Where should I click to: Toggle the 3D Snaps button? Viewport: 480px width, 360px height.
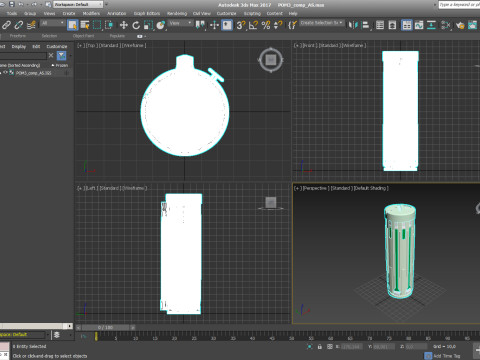241,25
